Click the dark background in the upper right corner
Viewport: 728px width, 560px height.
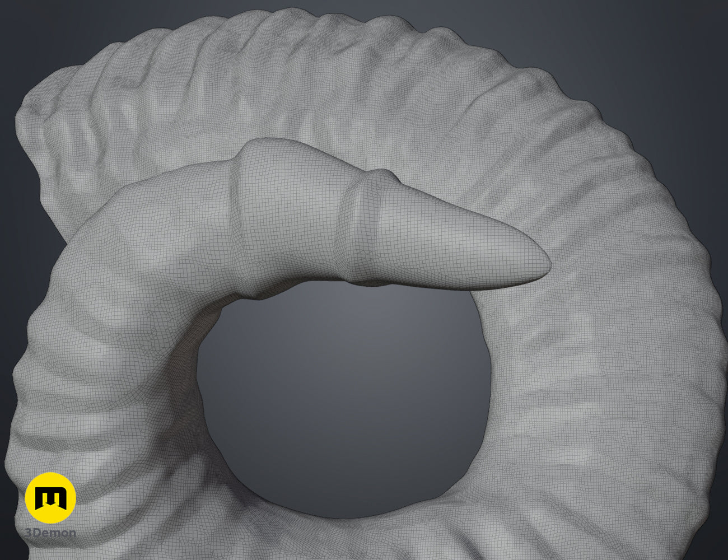672,45
